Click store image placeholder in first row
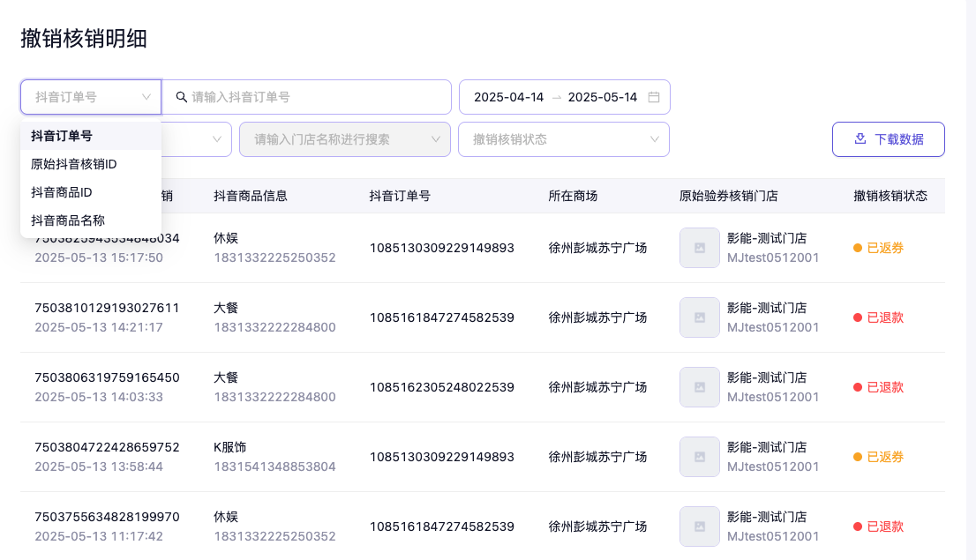Screen dimensions: 976x560 coord(699,248)
